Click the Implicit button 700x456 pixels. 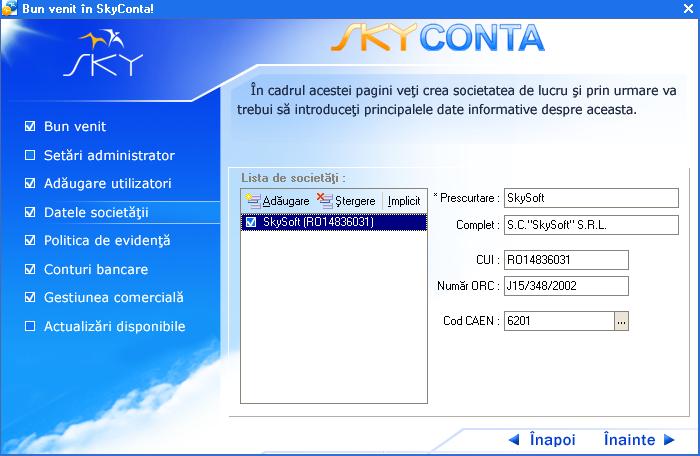404,201
